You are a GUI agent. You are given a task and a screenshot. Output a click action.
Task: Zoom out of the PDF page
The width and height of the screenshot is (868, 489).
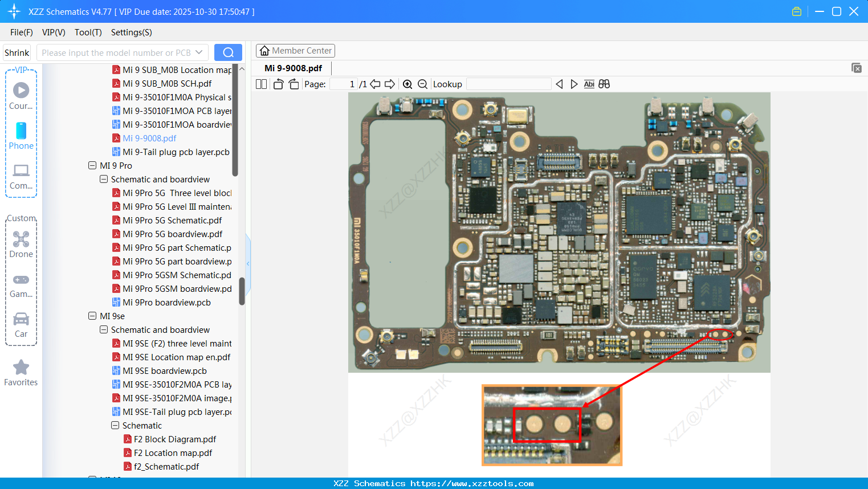[x=422, y=84]
